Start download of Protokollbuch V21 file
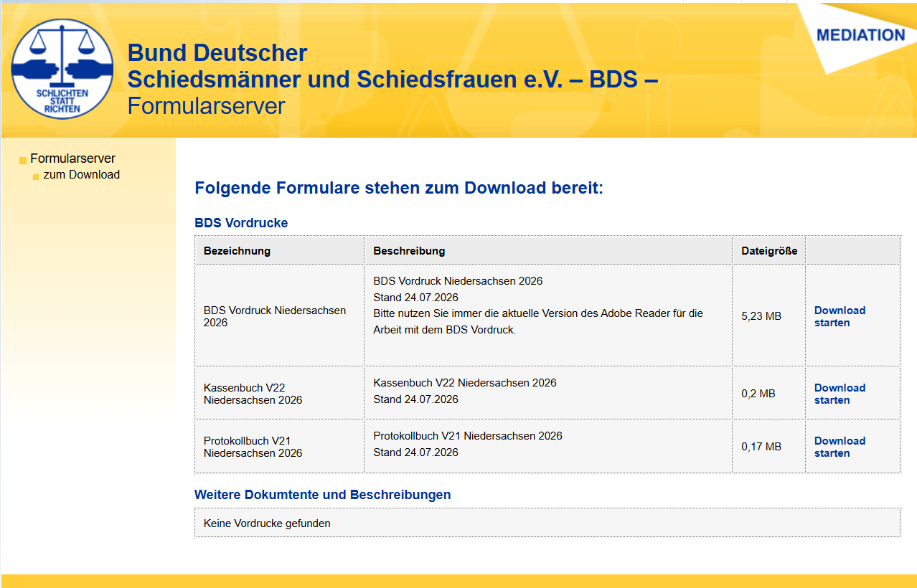Screen dimensions: 917x588 coord(840,447)
